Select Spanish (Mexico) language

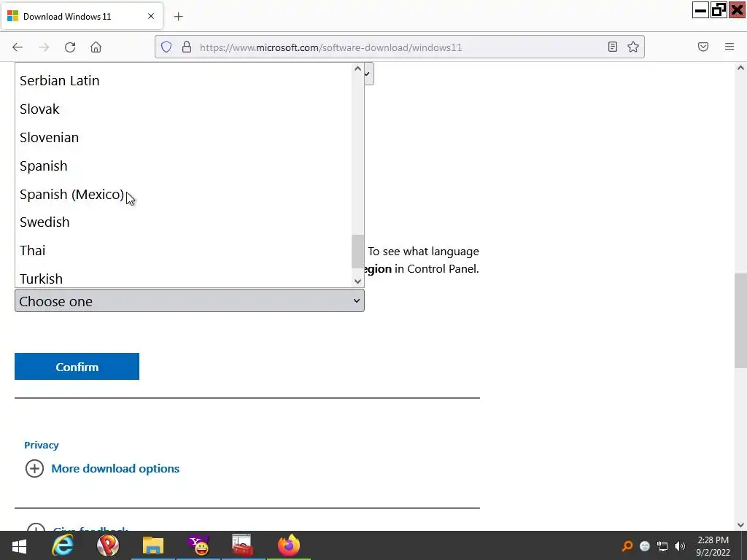[184, 194]
